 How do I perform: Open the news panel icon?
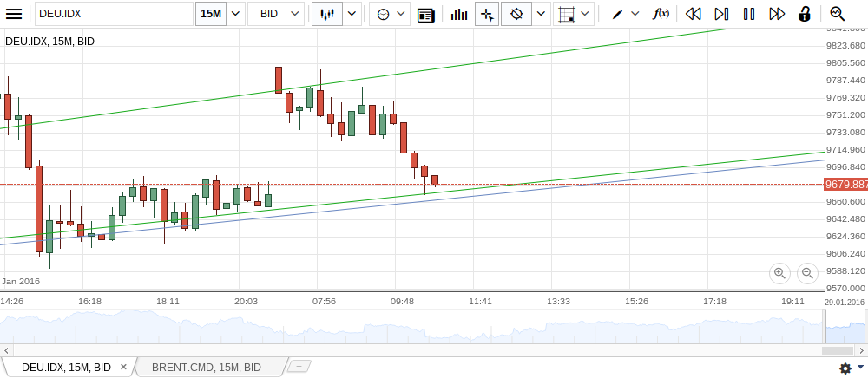(x=425, y=14)
